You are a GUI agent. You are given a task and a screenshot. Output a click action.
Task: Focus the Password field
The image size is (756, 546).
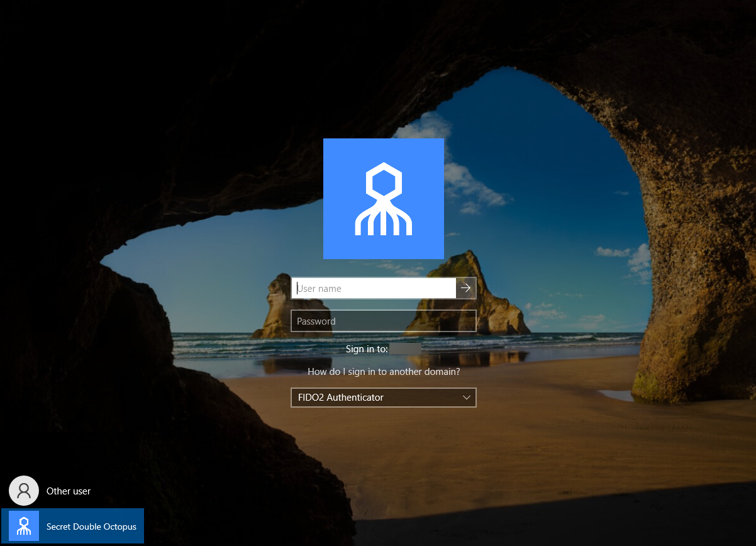click(x=384, y=321)
